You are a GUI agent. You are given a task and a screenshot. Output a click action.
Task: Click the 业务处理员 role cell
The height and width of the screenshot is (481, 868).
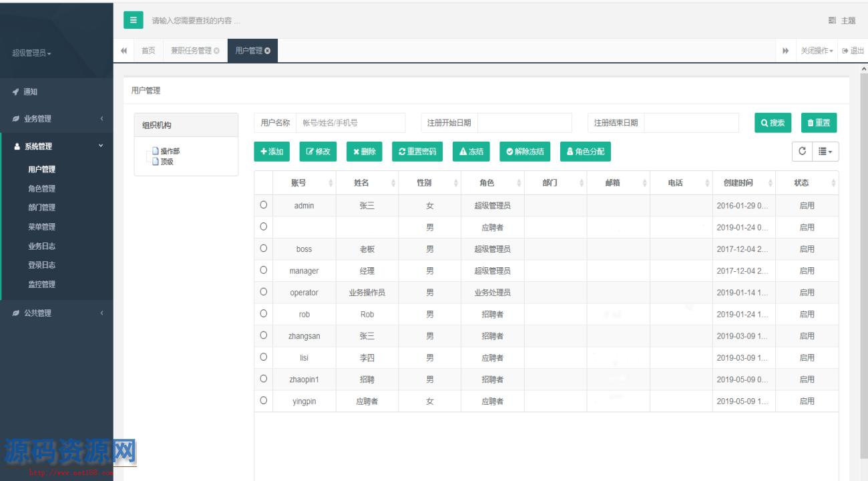coord(493,293)
